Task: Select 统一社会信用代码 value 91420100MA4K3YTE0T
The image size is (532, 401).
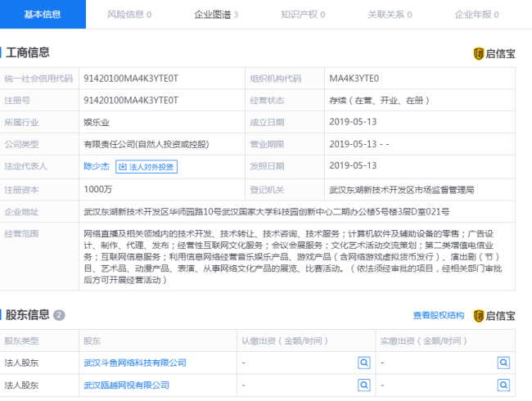Action: [131, 79]
